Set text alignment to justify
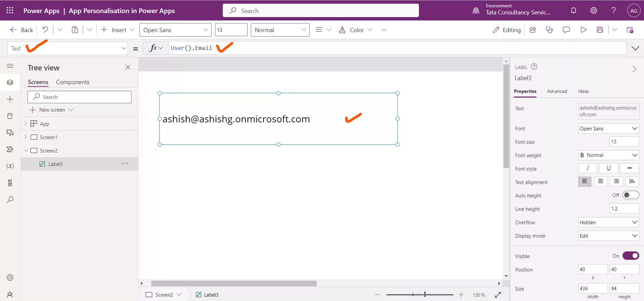Viewport: 644px width, 301px height. tap(632, 181)
